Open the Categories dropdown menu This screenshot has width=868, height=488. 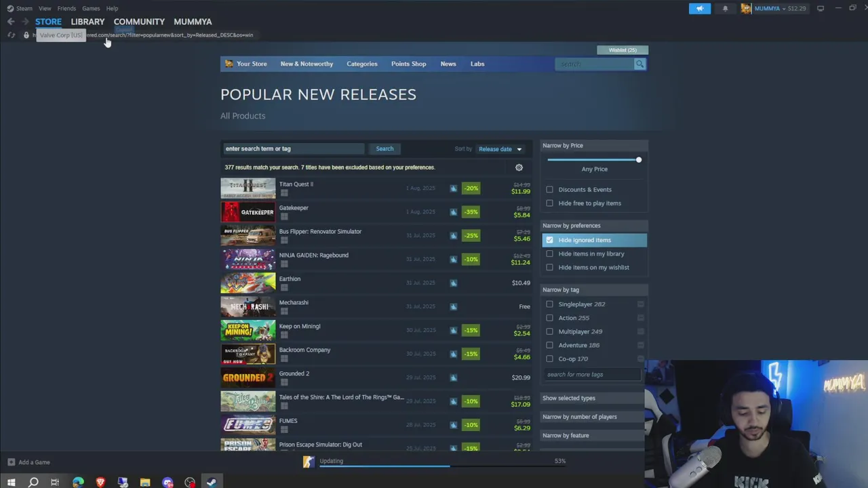pos(362,64)
